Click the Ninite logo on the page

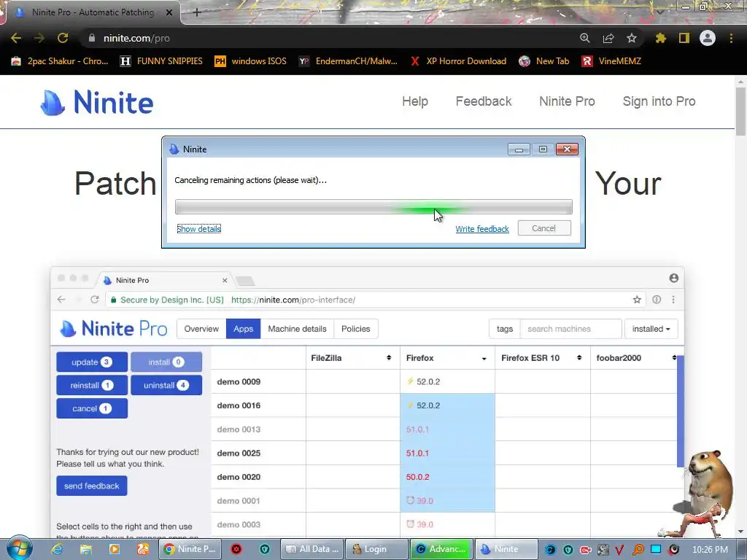click(97, 102)
